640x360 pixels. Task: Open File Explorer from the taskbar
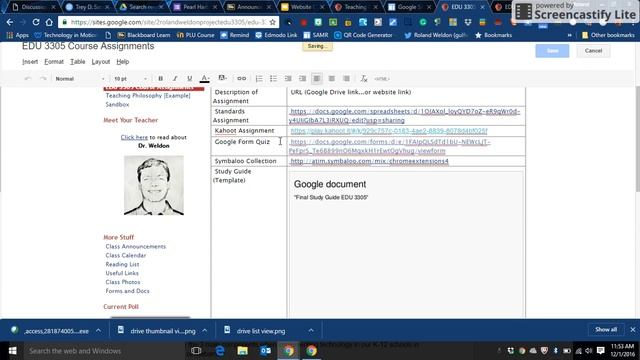coord(242,351)
